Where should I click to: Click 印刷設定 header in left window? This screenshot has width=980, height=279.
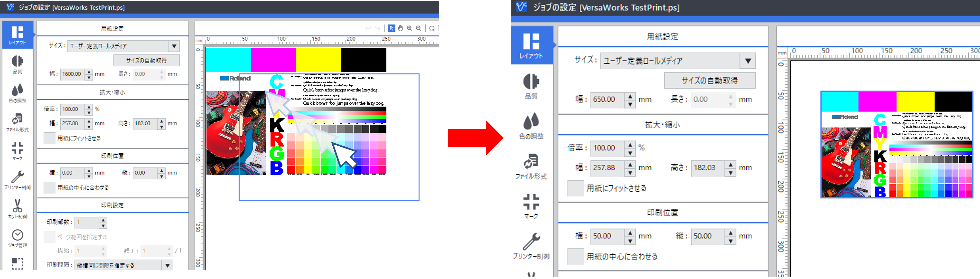tap(112, 205)
